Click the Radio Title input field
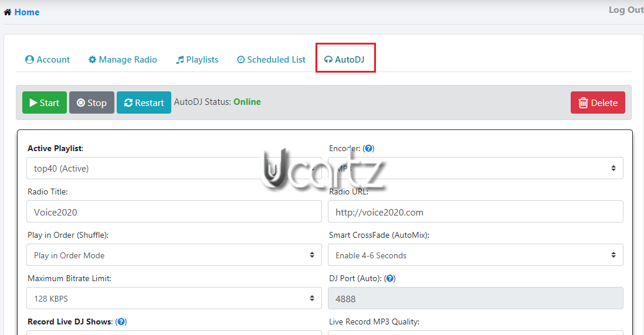 (174, 211)
